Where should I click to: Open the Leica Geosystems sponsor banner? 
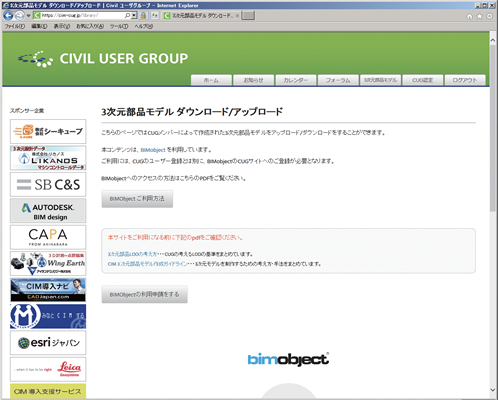click(48, 369)
